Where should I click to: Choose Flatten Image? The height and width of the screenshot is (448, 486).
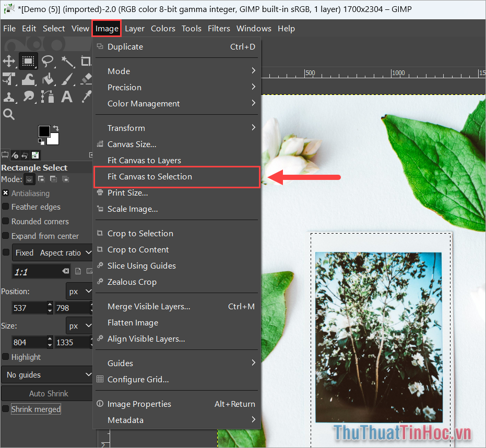[176, 323]
